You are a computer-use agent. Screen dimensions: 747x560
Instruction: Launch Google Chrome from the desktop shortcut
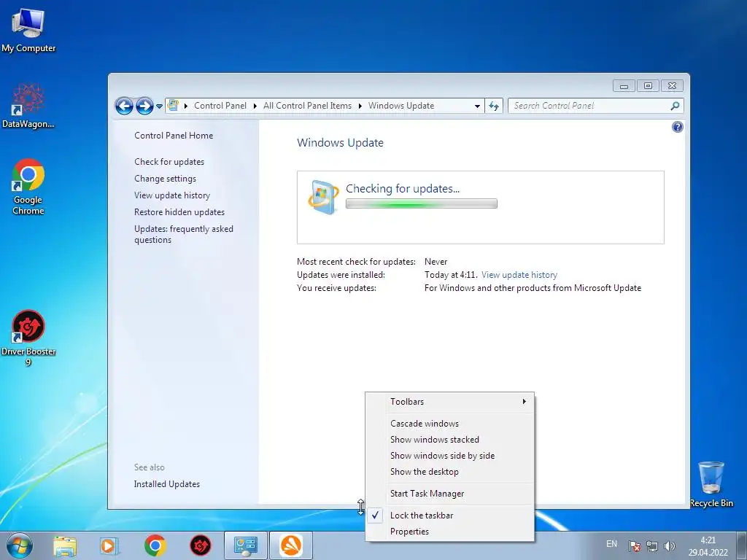coord(28,187)
